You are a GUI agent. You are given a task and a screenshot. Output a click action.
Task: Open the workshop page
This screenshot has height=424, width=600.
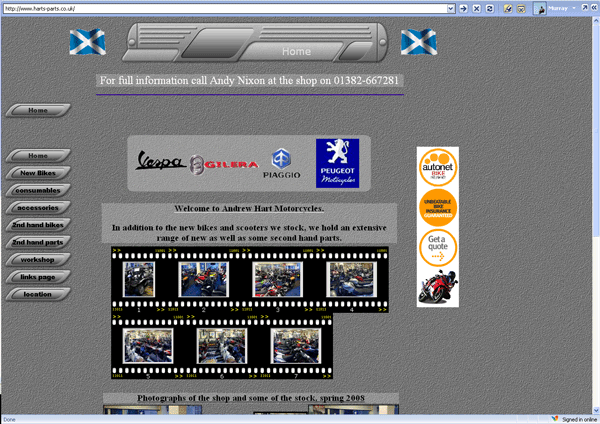pos(38,260)
